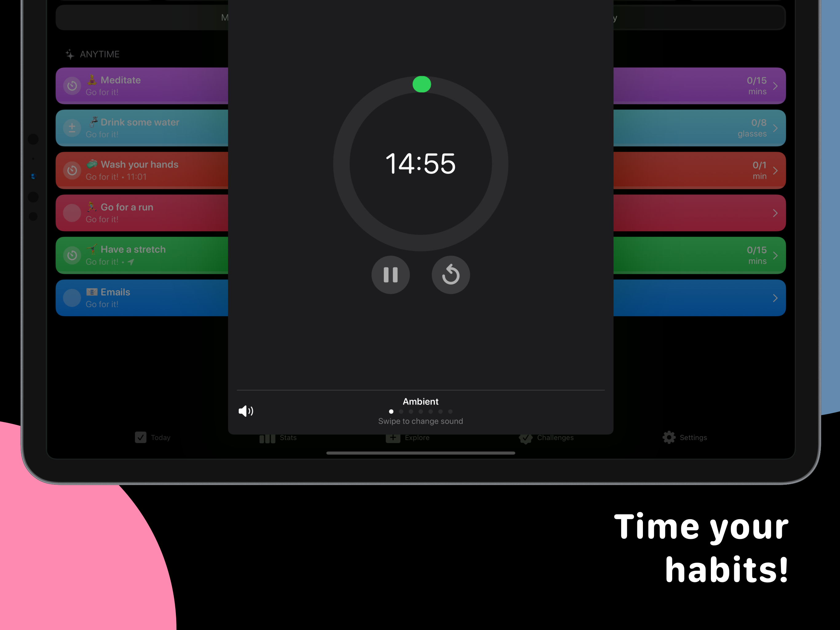The width and height of the screenshot is (840, 630).
Task: Pause the running habit timer
Action: (x=390, y=275)
